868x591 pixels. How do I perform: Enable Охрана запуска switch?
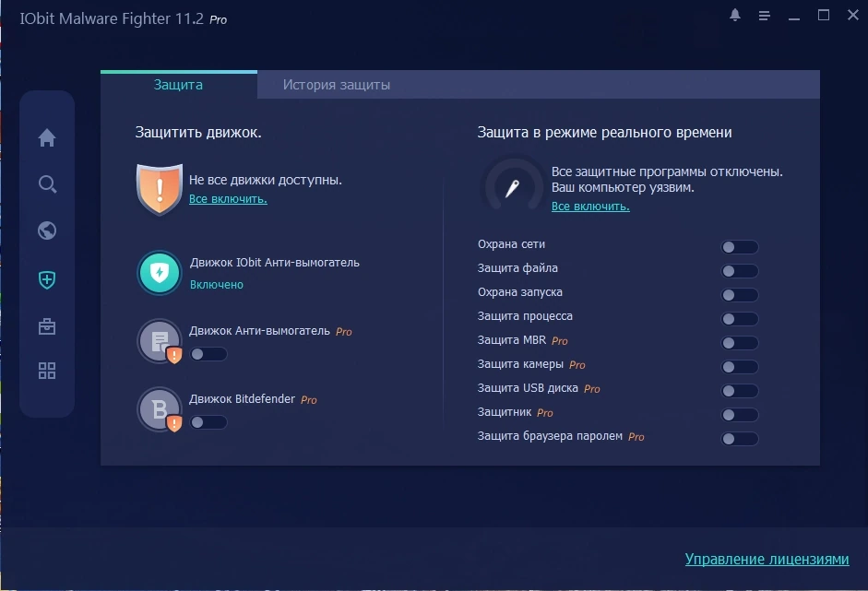[740, 295]
